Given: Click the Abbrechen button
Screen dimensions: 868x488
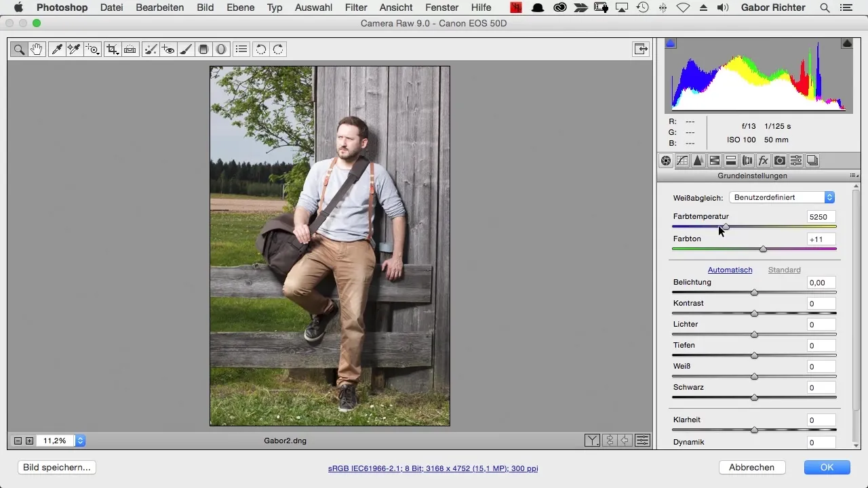Looking at the screenshot, I should [752, 467].
